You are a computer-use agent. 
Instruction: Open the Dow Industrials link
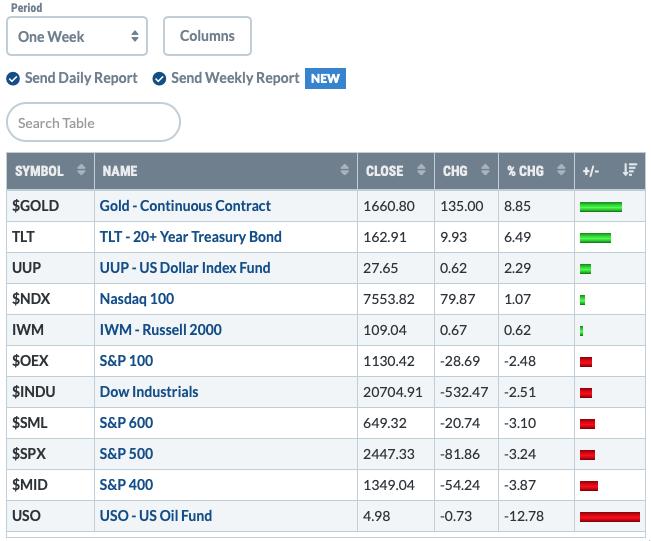149,392
